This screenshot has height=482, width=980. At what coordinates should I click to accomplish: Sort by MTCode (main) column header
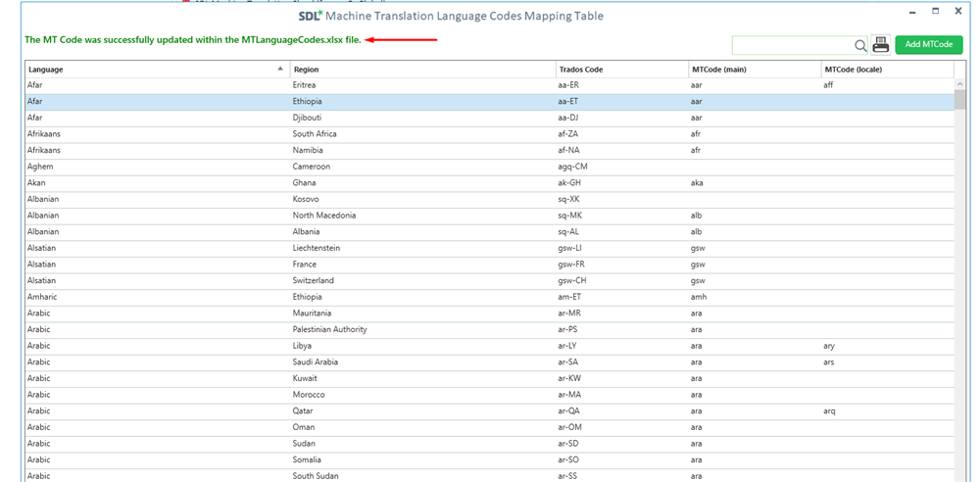click(754, 70)
